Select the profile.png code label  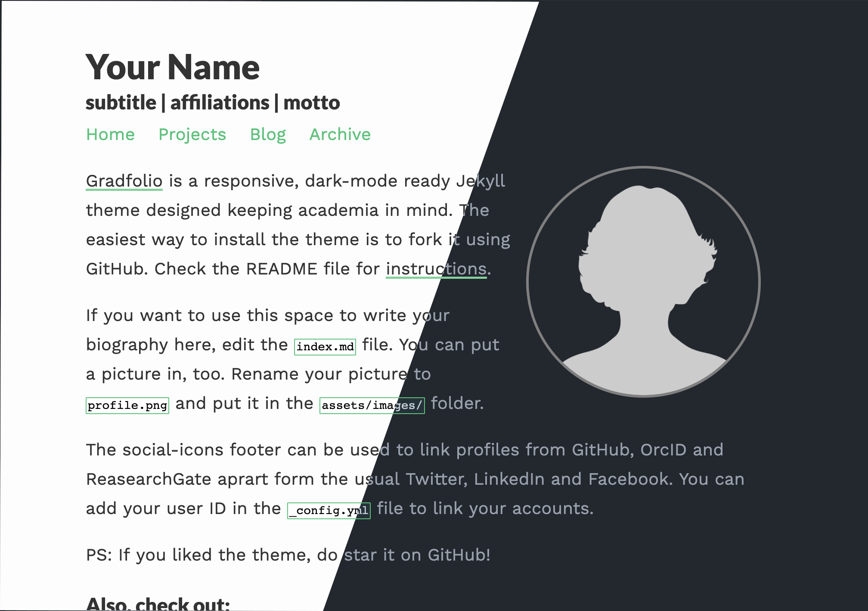click(127, 405)
